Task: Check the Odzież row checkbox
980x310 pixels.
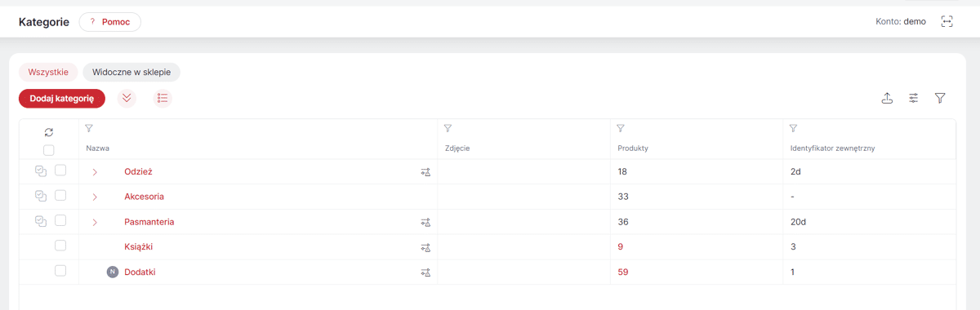Action: pyautogui.click(x=60, y=170)
